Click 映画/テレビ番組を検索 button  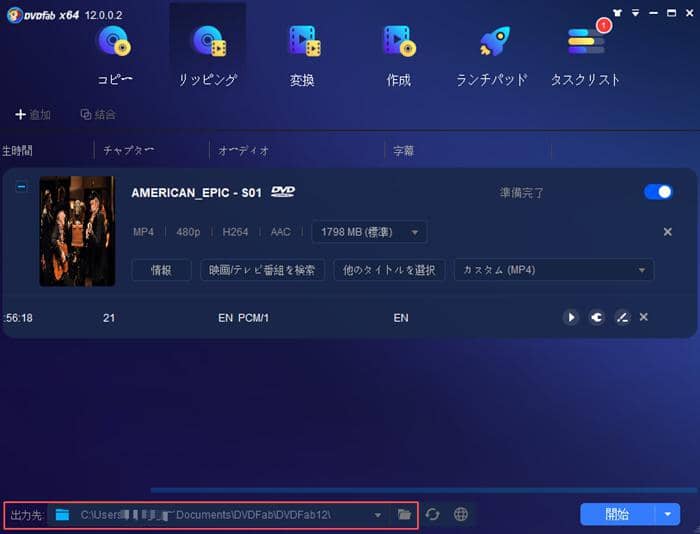[x=262, y=270]
